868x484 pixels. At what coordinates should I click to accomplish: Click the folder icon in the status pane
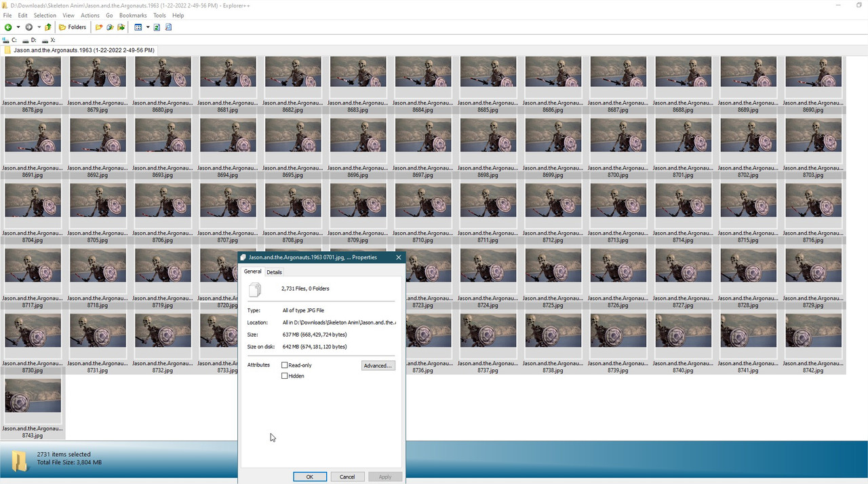point(19,460)
